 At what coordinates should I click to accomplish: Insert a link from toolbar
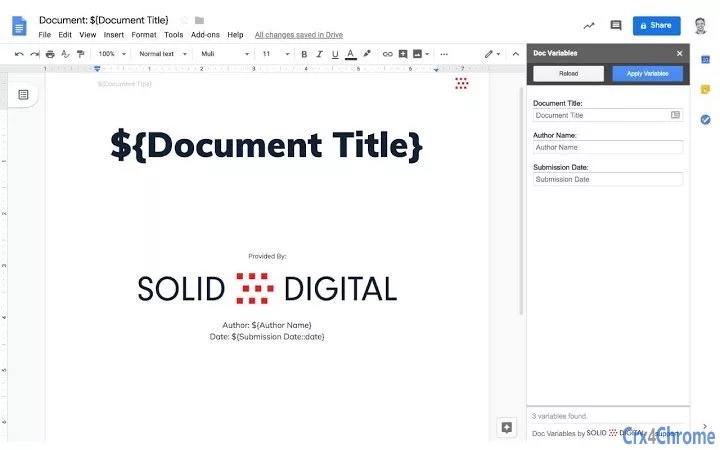tap(388, 54)
